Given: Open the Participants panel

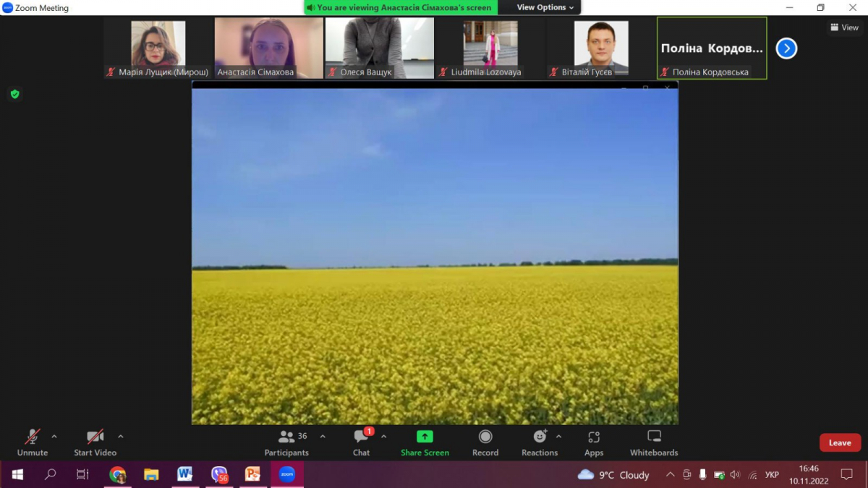Looking at the screenshot, I should pos(287,442).
